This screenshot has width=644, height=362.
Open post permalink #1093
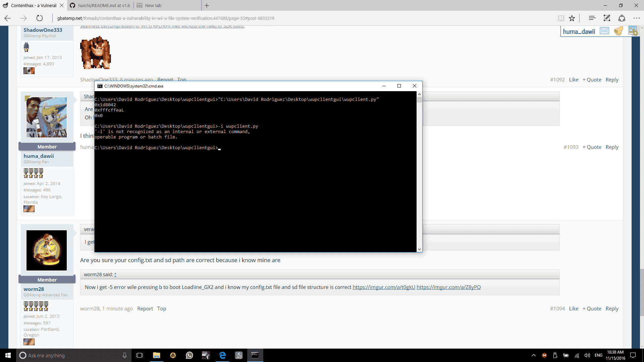[571, 147]
